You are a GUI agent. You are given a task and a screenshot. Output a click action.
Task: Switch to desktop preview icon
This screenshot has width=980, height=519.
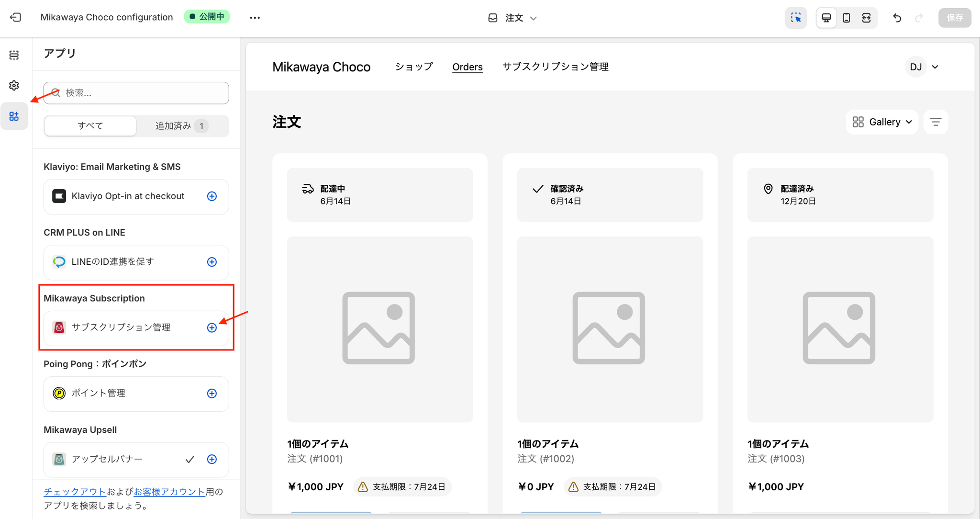pos(826,18)
